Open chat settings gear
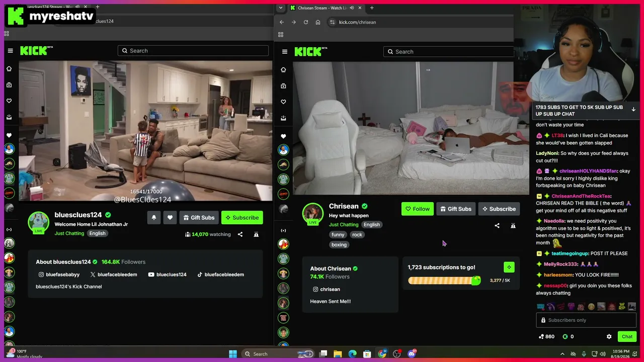Image resolution: width=644 pixels, height=362 pixels. point(609,337)
